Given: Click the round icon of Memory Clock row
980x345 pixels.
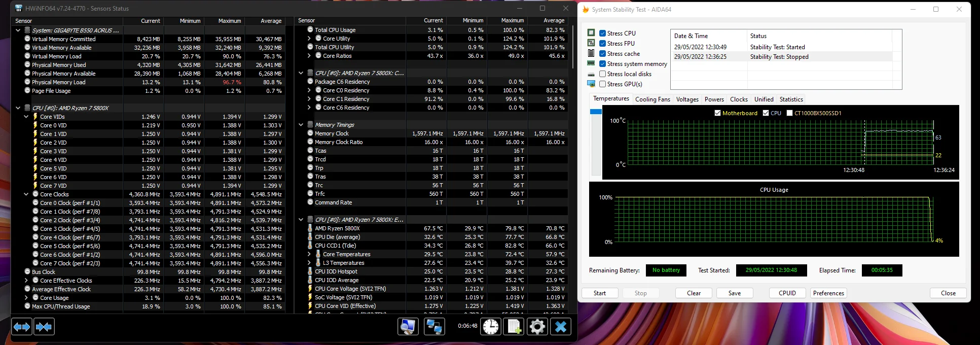Looking at the screenshot, I should point(310,133).
